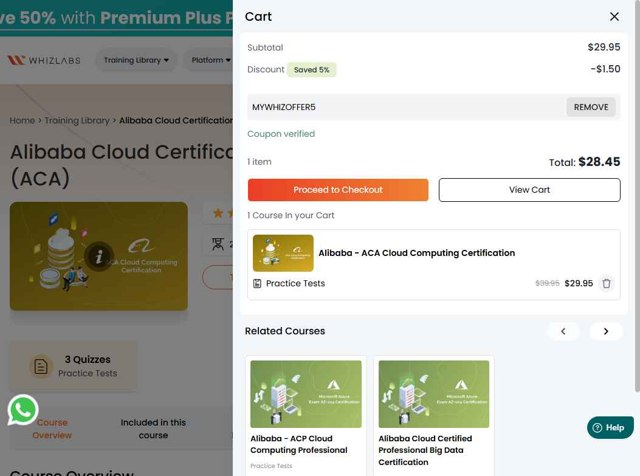Click the 1 Course in your Cart label
Image resolution: width=640 pixels, height=476 pixels.
click(291, 215)
